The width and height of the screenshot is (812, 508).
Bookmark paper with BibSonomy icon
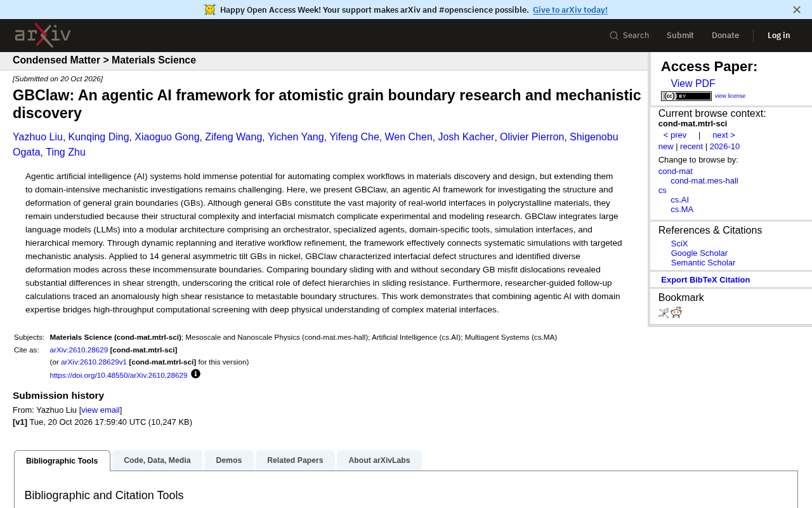[x=664, y=312]
